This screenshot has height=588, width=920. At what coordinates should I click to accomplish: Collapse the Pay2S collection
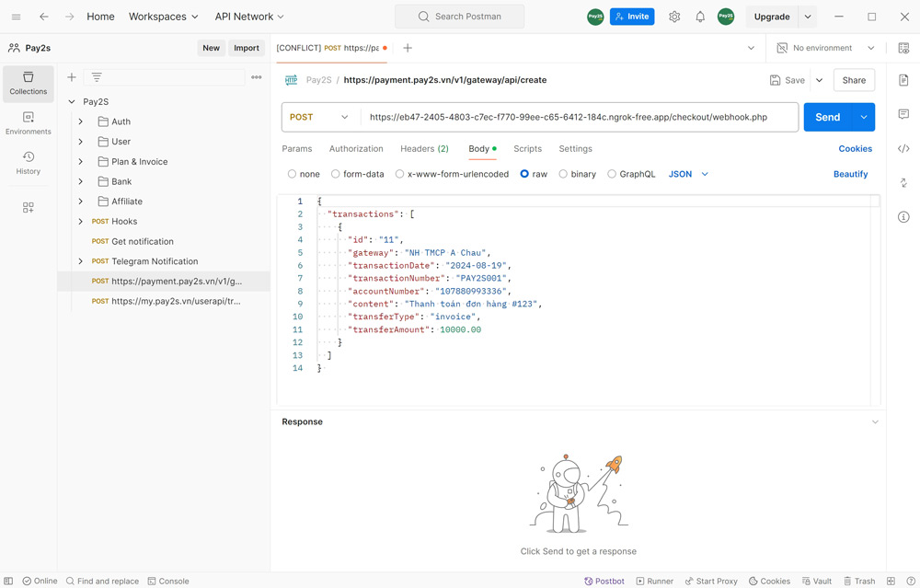pos(72,101)
